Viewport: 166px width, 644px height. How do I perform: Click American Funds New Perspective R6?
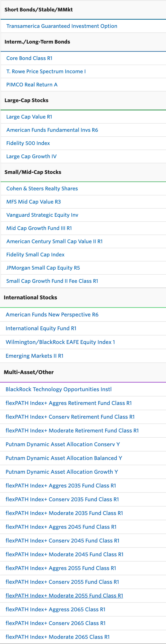[x=52, y=314]
